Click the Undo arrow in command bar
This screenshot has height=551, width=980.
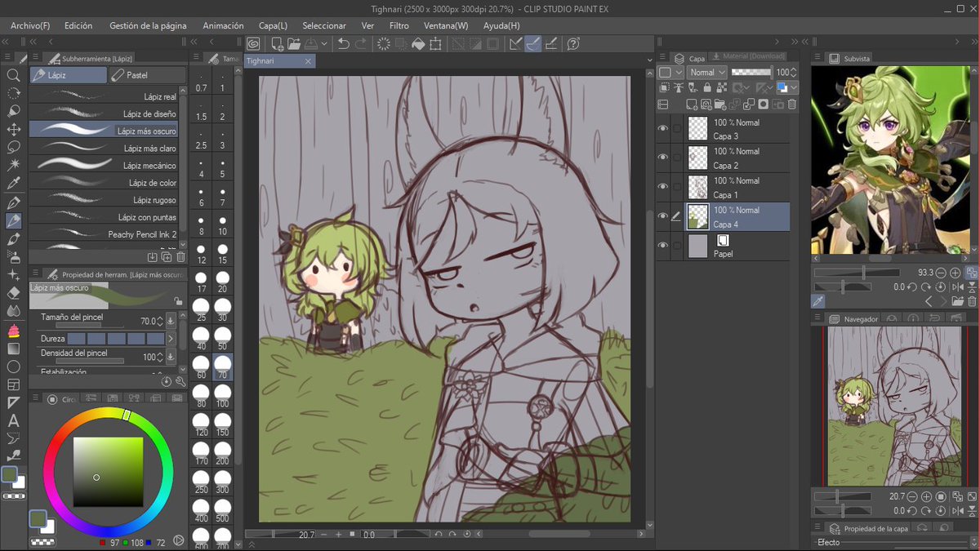(x=344, y=43)
